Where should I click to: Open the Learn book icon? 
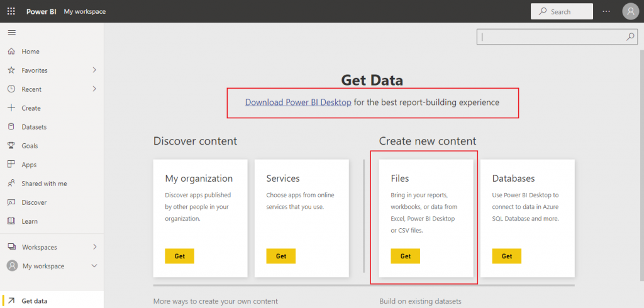tap(11, 221)
